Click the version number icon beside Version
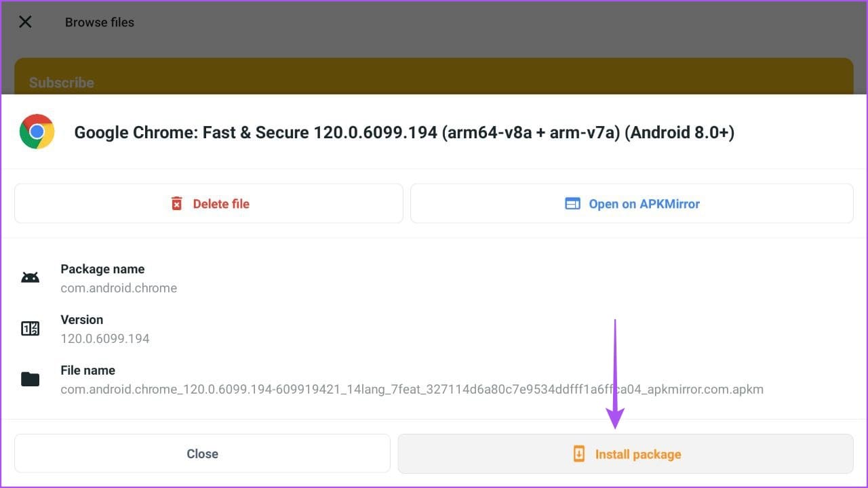The image size is (868, 488). click(30, 329)
